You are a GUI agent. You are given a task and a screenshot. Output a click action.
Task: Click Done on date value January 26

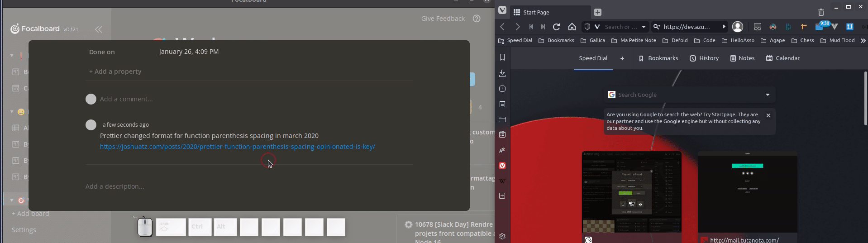(189, 52)
